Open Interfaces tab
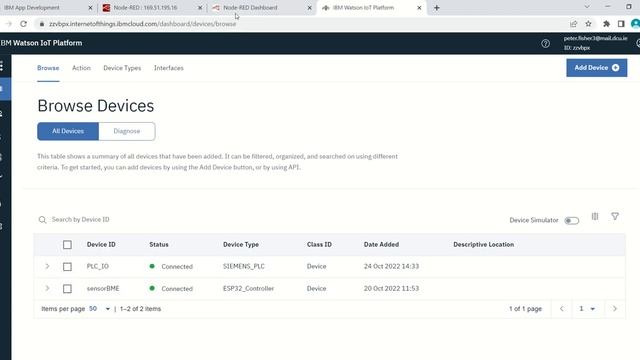 coord(169,68)
